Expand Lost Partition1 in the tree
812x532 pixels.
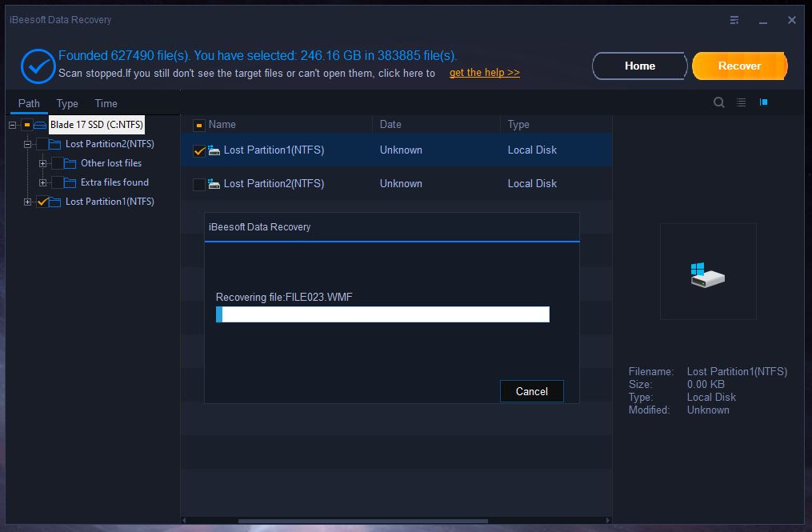click(x=28, y=202)
